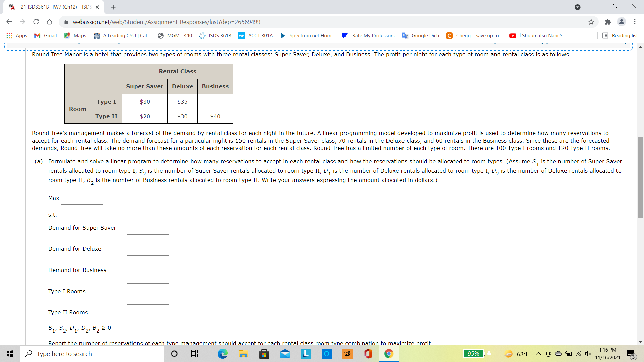Open the Apps bookmarks dropdown

coord(17,35)
